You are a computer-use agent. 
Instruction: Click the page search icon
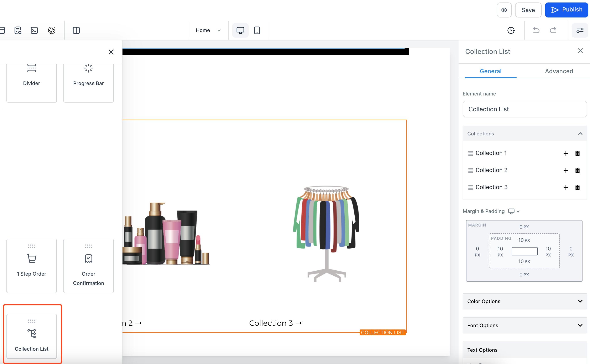coord(18,30)
